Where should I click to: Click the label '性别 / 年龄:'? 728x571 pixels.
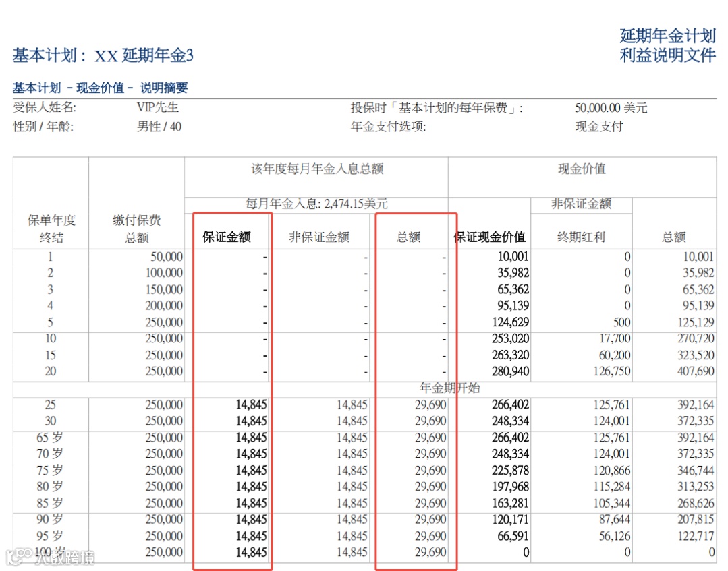pos(43,126)
